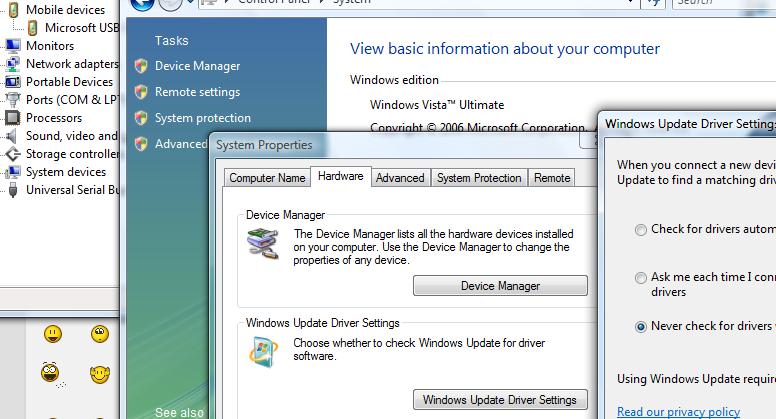Click the Back arrow in Control Panel window
This screenshot has width=776, height=419.
142,4
